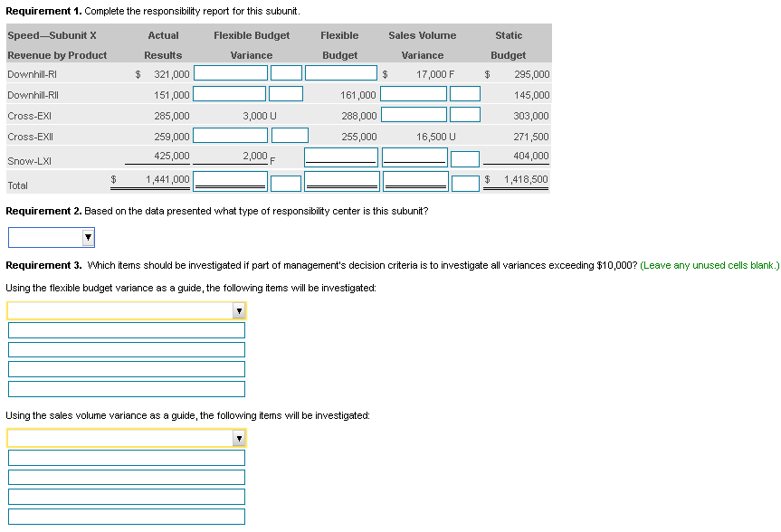
Task: Select the last sales volume investigation answer box
Action: click(x=126, y=516)
